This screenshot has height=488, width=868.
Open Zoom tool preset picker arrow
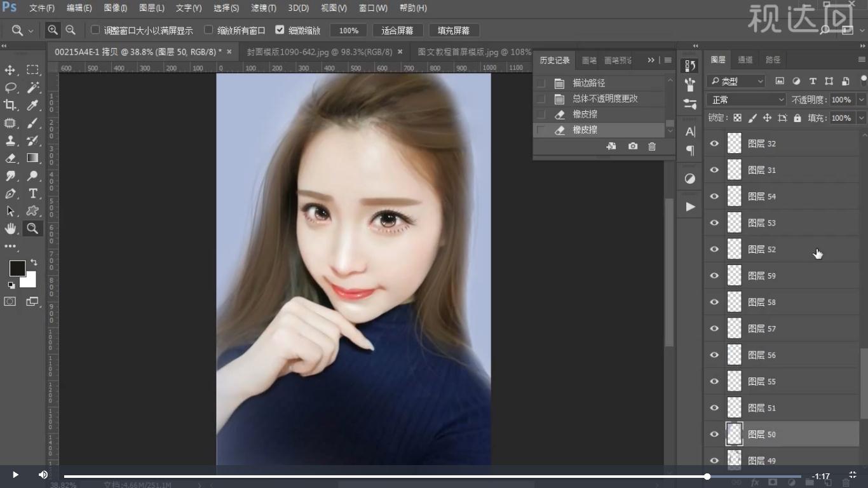pos(31,30)
